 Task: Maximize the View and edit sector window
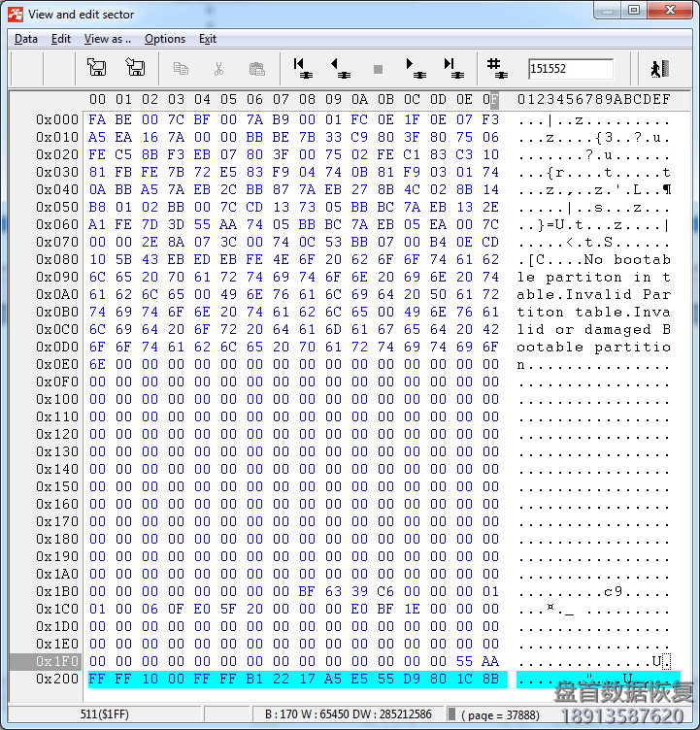click(634, 11)
